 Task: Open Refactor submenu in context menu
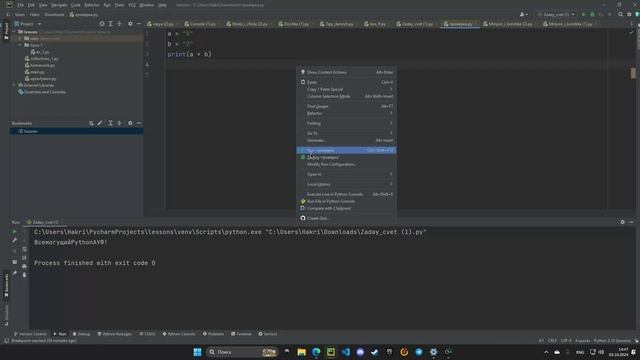(x=346, y=113)
